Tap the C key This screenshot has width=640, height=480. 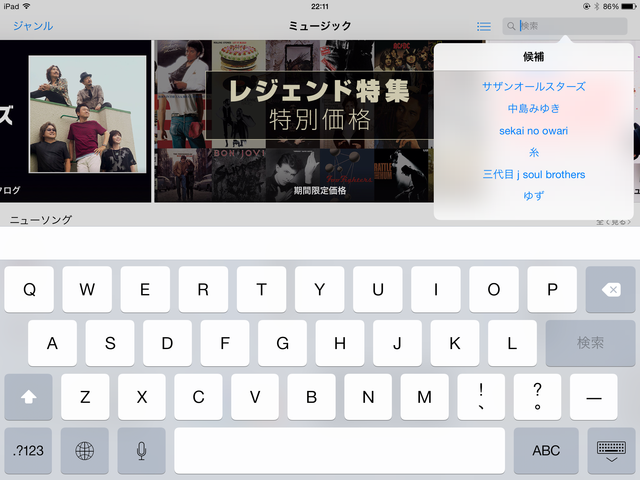[198, 397]
